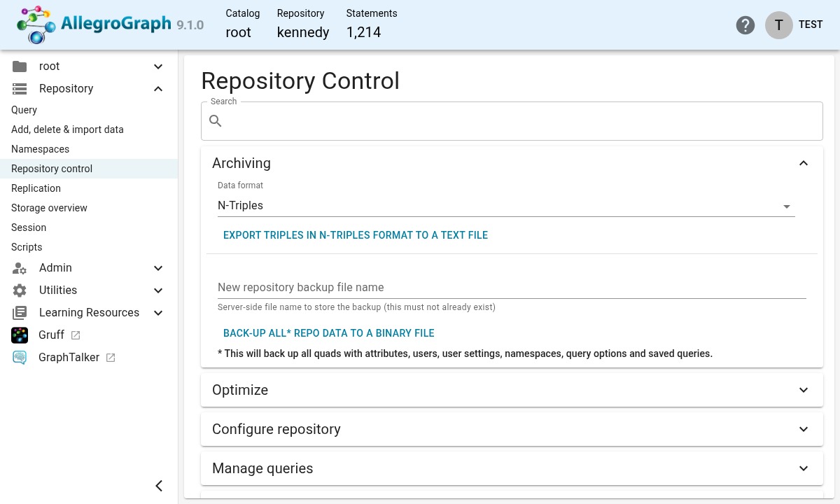840x504 pixels.
Task: Click the external link icon next to Gruff
Action: click(x=76, y=335)
